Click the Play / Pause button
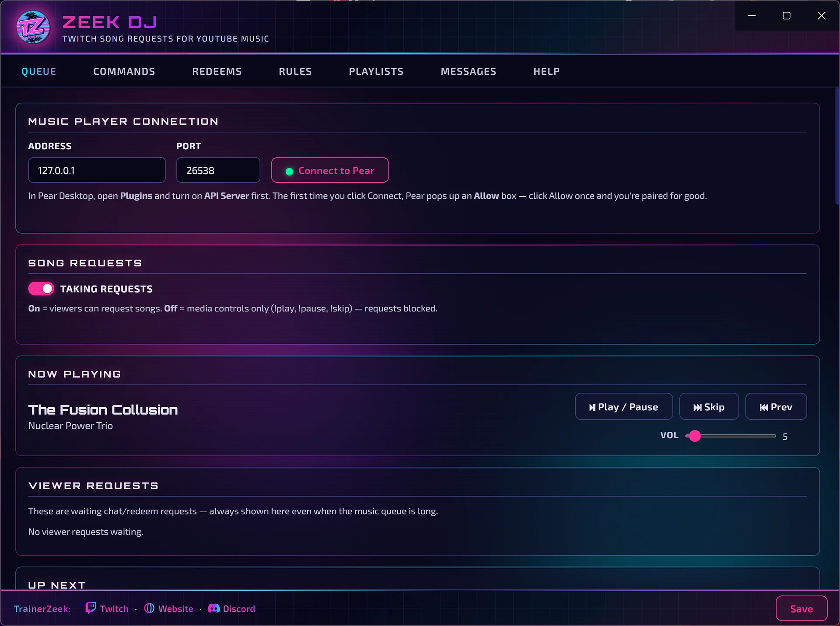 coord(624,407)
